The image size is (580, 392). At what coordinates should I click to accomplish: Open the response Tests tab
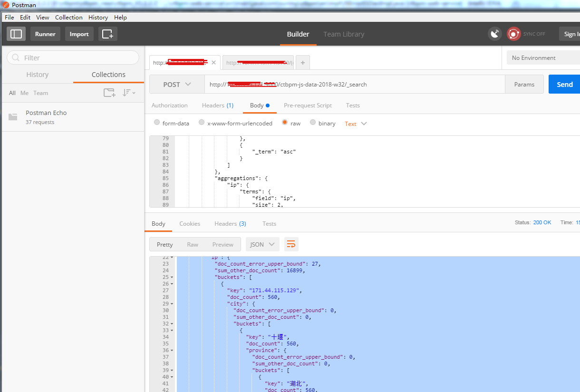pos(269,223)
